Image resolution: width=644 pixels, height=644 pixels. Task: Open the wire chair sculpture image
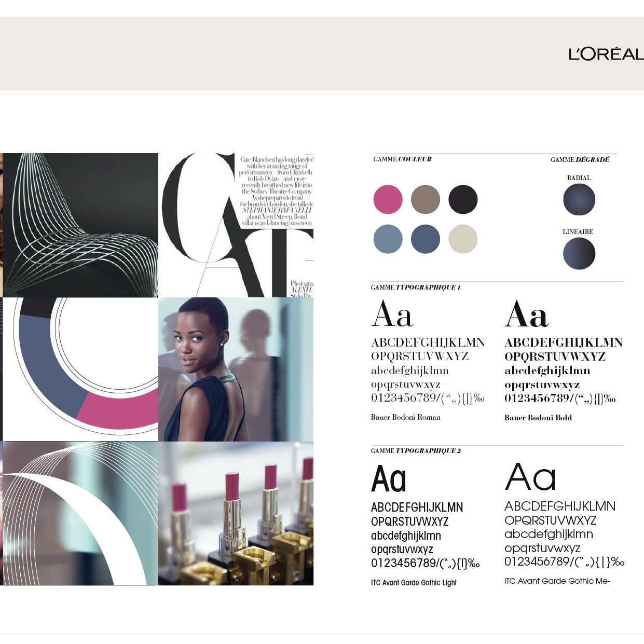click(80, 225)
